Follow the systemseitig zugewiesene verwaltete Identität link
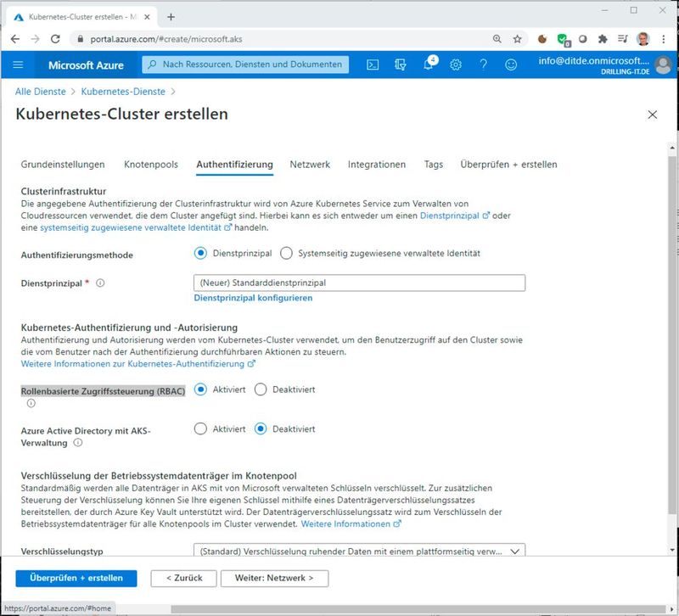The width and height of the screenshot is (679, 616). [136, 227]
